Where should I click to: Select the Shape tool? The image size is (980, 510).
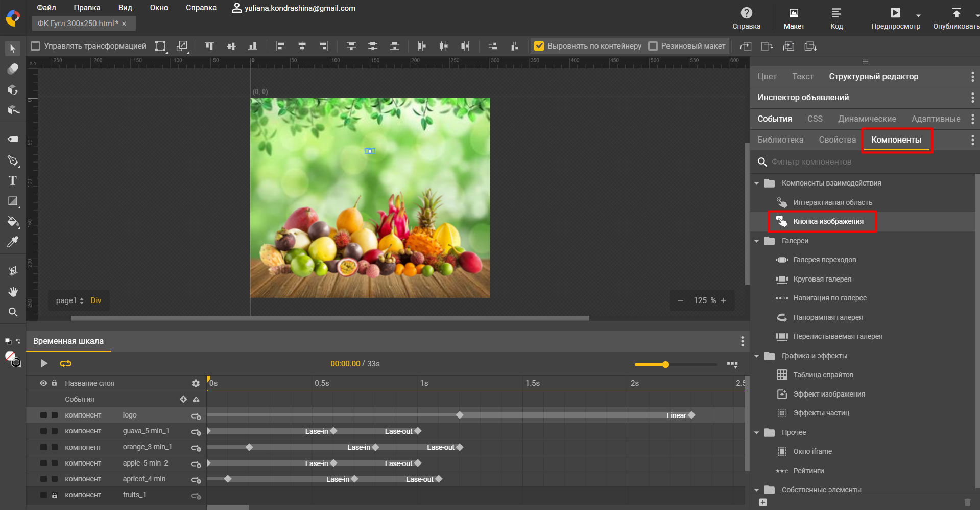13,201
